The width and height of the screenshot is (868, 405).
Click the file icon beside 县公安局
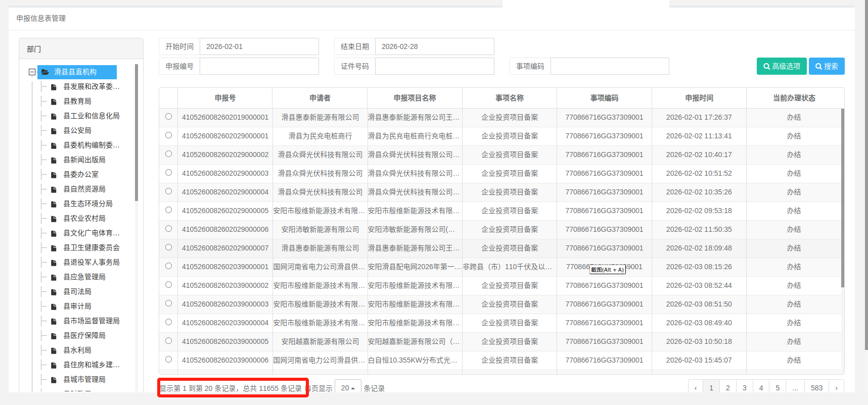54,131
